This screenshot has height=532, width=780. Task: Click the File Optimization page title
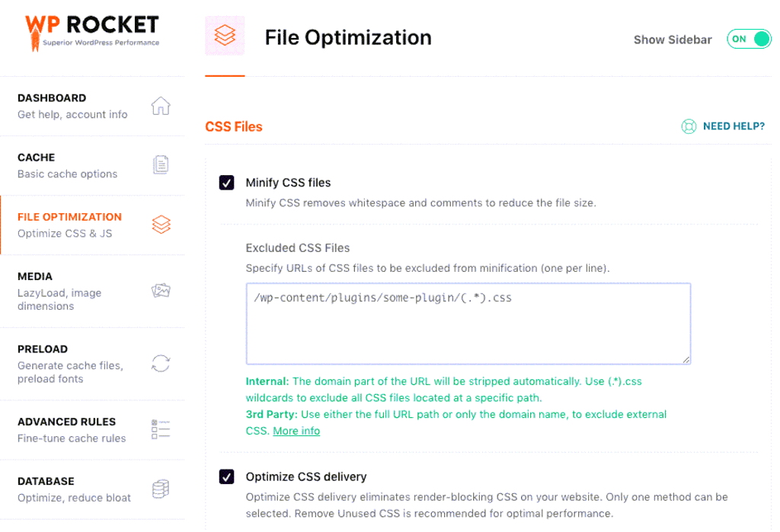(348, 38)
